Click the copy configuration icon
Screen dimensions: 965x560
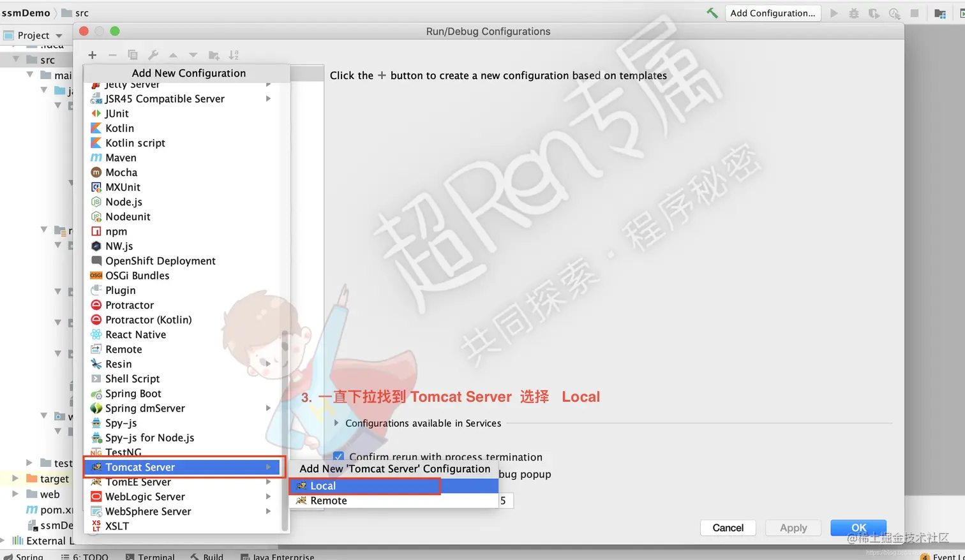pos(133,55)
